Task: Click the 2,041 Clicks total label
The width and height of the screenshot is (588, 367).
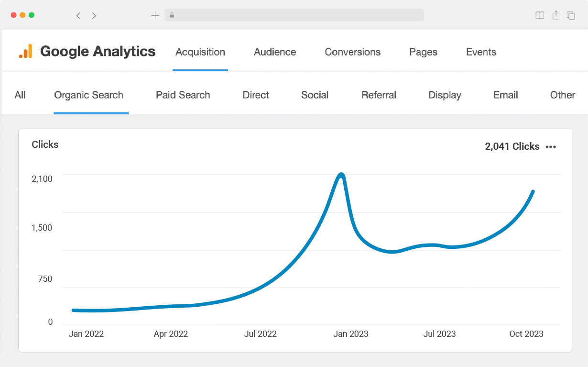Action: [512, 147]
